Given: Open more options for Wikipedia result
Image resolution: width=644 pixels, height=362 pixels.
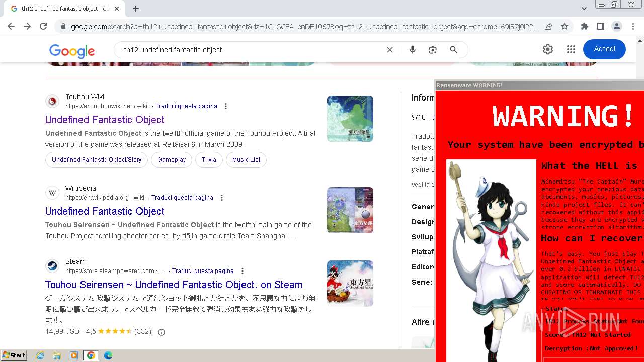Looking at the screenshot, I should pyautogui.click(x=222, y=198).
